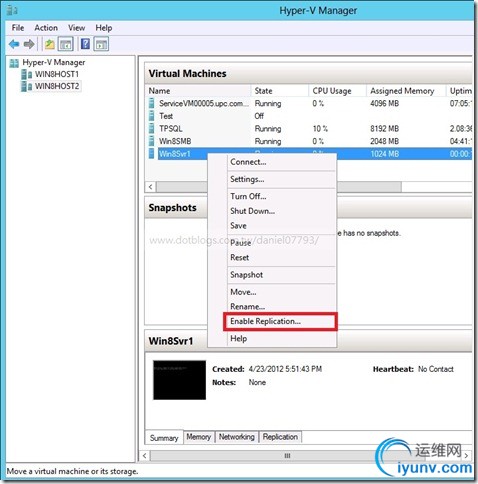Click the Win8Svr1 name cell
The height and width of the screenshot is (484, 478).
point(175,154)
